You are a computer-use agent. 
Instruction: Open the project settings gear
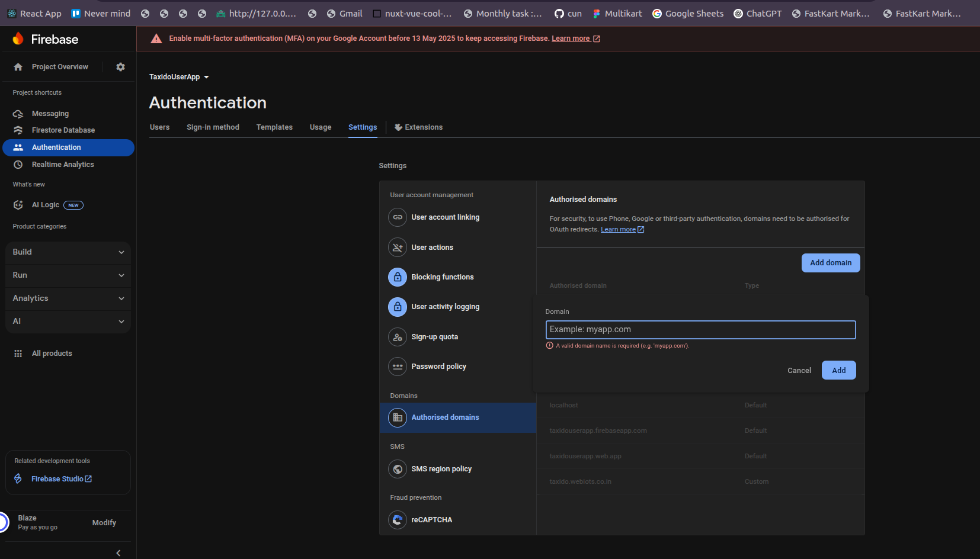click(120, 66)
